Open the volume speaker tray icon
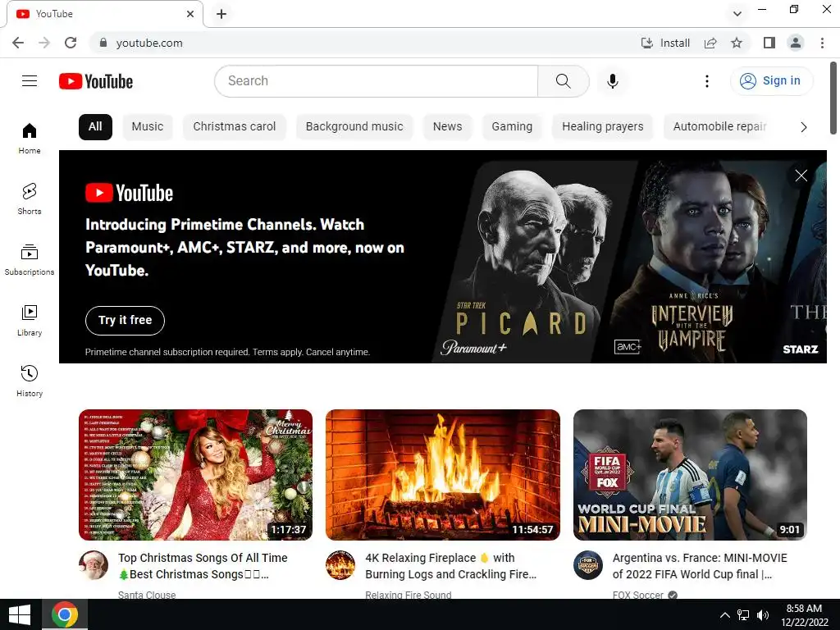Image resolution: width=840 pixels, height=630 pixels. tap(762, 615)
